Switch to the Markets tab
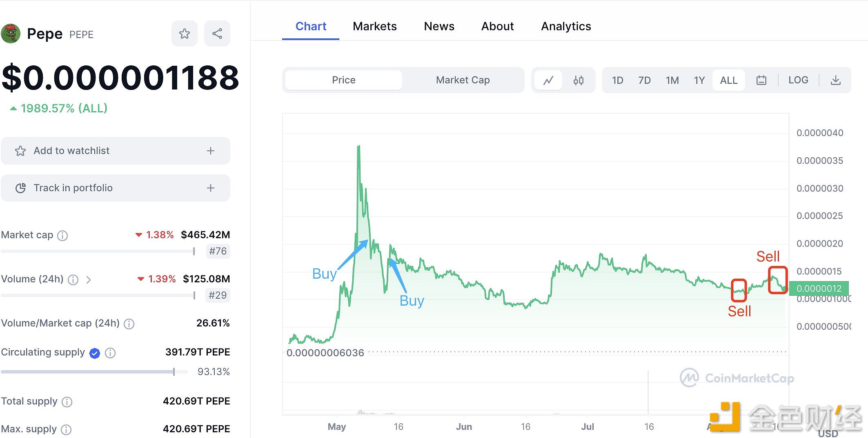Viewport: 868px width, 438px height. click(375, 27)
